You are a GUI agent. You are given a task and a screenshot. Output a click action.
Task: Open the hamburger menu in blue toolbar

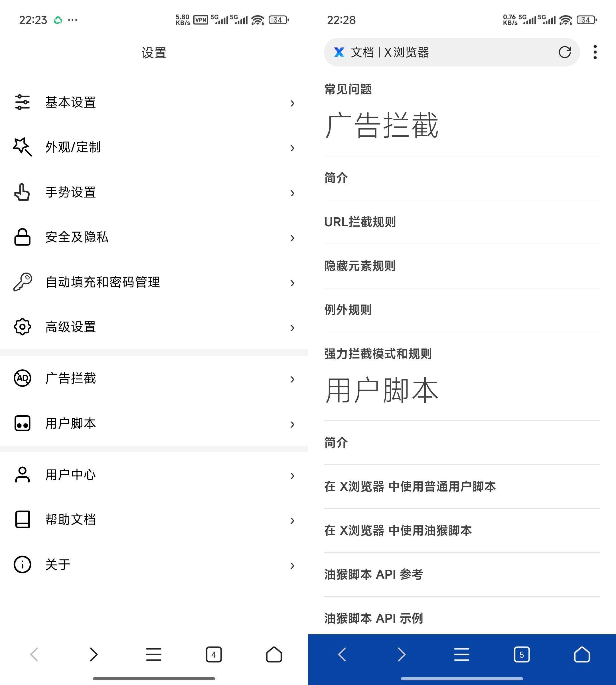click(462, 654)
